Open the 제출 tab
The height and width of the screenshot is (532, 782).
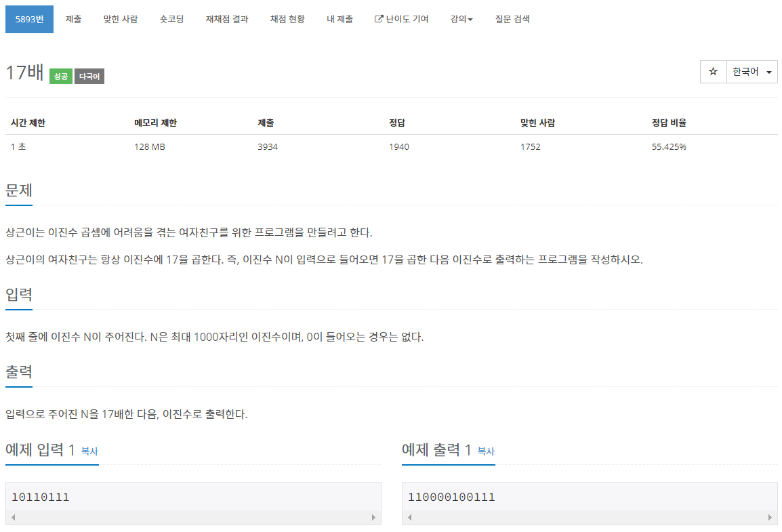pos(73,19)
